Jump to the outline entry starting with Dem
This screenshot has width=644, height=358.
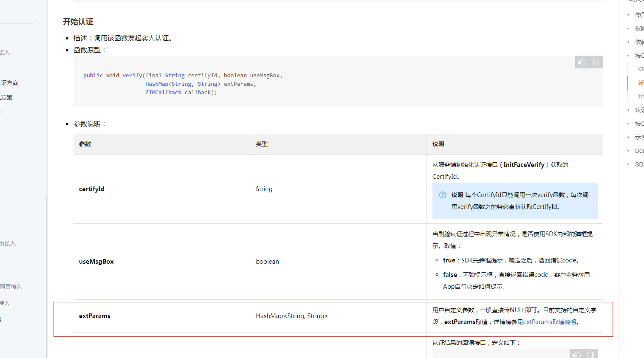coord(639,151)
